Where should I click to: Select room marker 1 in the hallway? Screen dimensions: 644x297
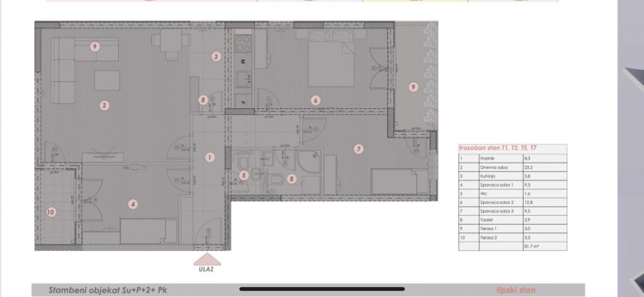210,157
